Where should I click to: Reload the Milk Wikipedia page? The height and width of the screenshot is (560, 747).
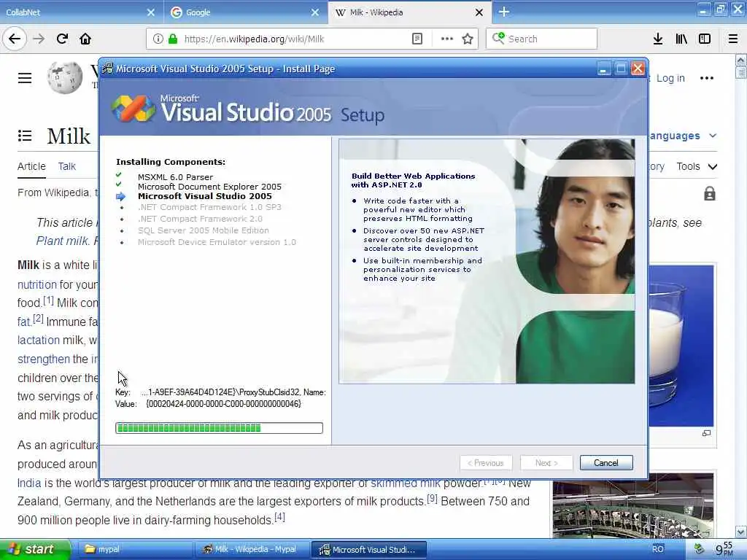click(62, 39)
